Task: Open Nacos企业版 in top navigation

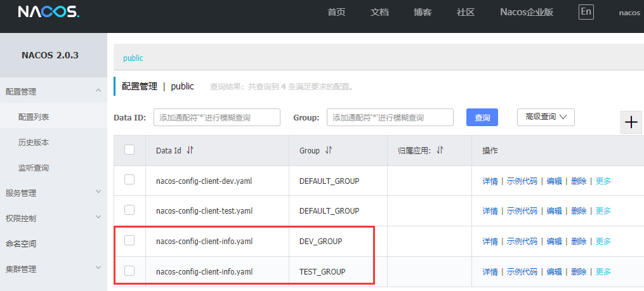Action: pos(527,12)
